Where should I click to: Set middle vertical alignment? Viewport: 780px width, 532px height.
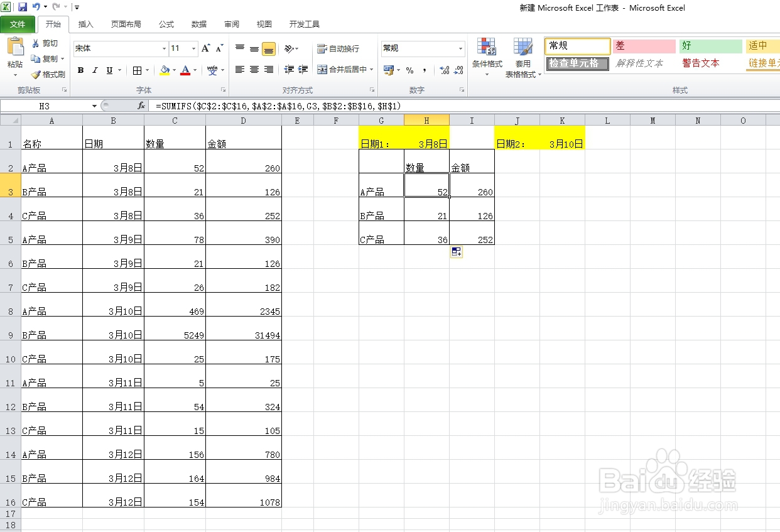(254, 48)
